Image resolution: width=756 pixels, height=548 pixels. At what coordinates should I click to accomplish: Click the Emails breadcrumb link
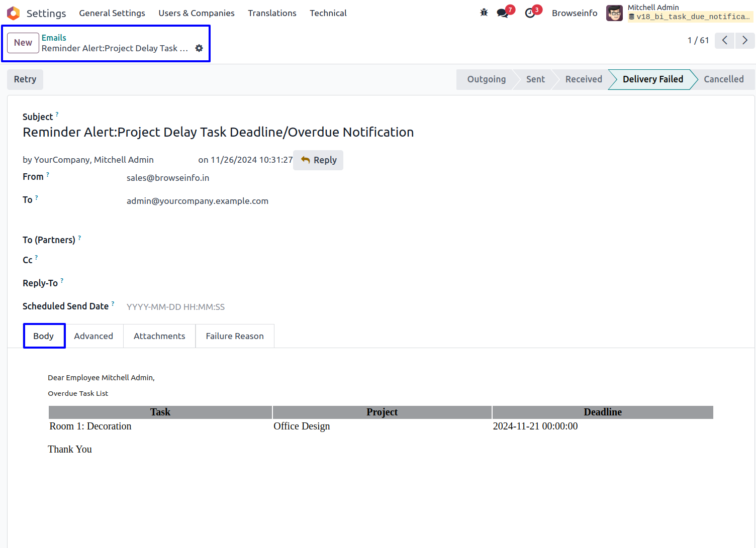click(x=54, y=38)
